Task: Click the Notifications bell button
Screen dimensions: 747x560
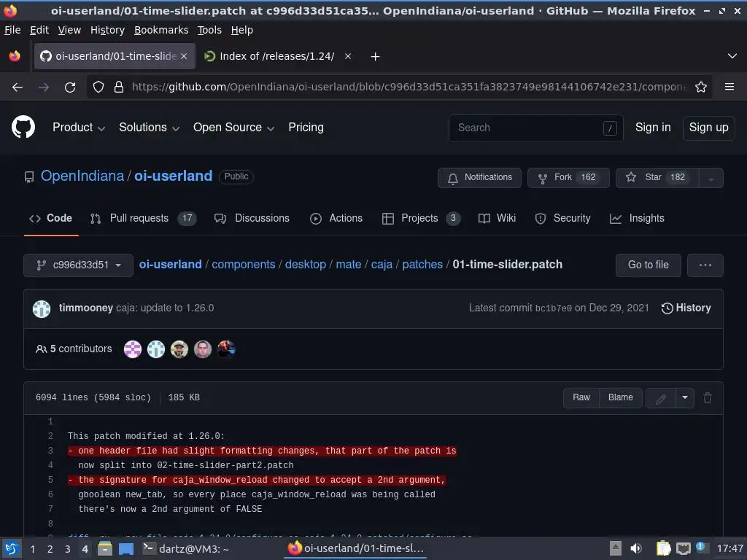Action: [479, 178]
